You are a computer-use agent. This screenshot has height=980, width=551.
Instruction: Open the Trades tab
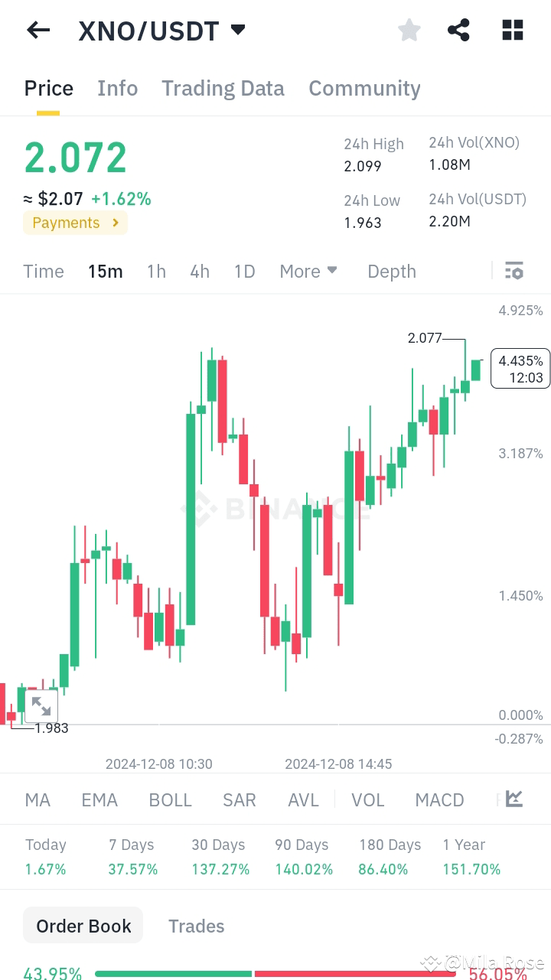tap(196, 926)
